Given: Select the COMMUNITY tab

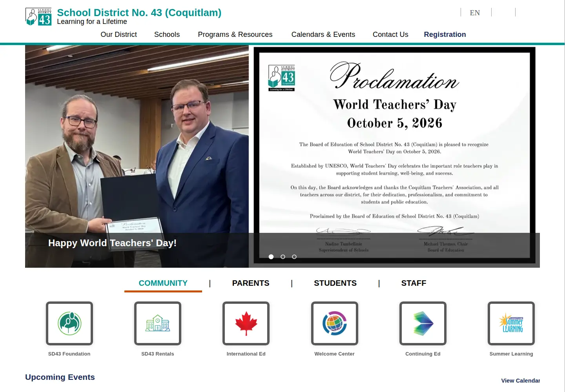Looking at the screenshot, I should tap(163, 283).
